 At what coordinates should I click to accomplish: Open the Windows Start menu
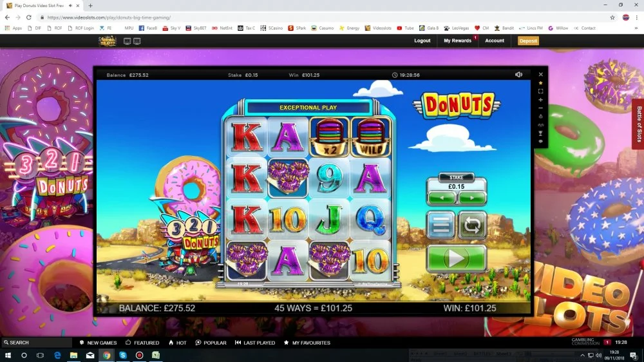coord(7,355)
